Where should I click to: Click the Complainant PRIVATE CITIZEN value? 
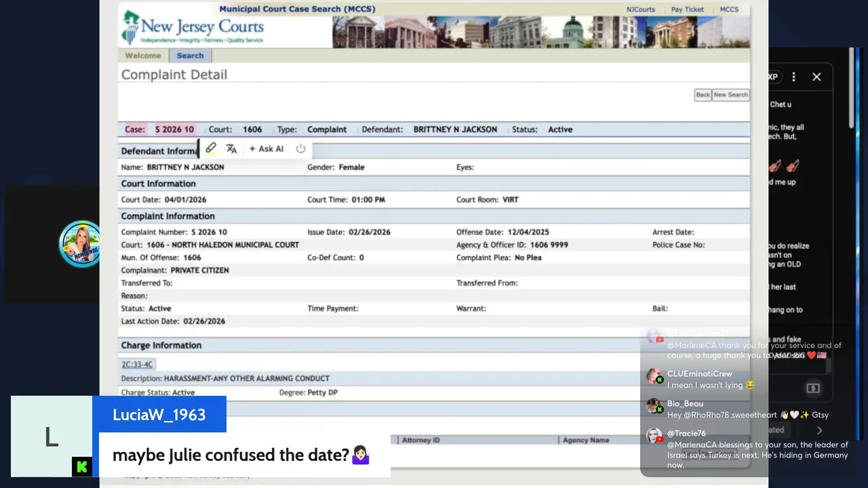(x=199, y=270)
